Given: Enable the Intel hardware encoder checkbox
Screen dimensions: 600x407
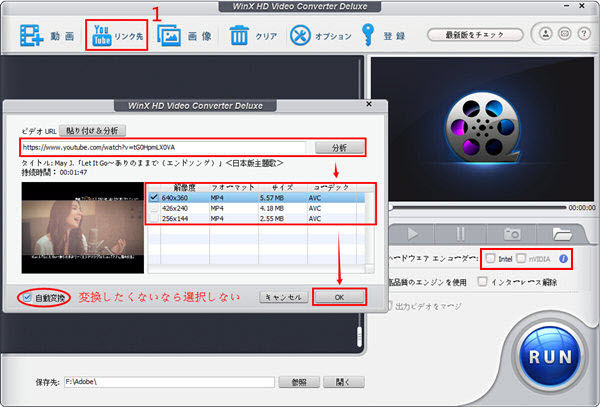Looking at the screenshot, I should (x=490, y=259).
